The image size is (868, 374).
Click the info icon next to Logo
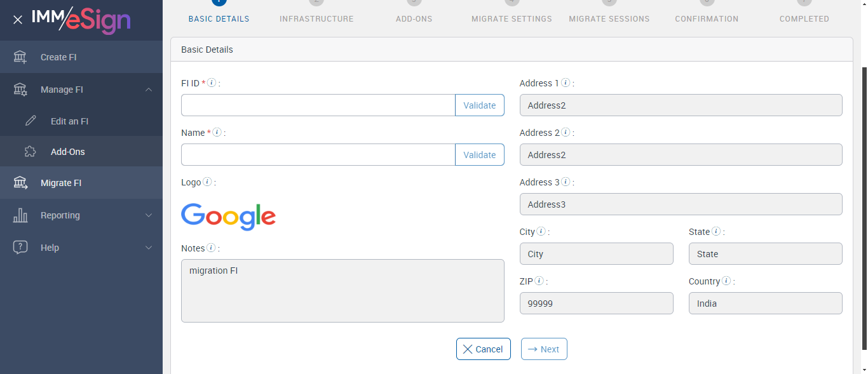[x=207, y=182]
